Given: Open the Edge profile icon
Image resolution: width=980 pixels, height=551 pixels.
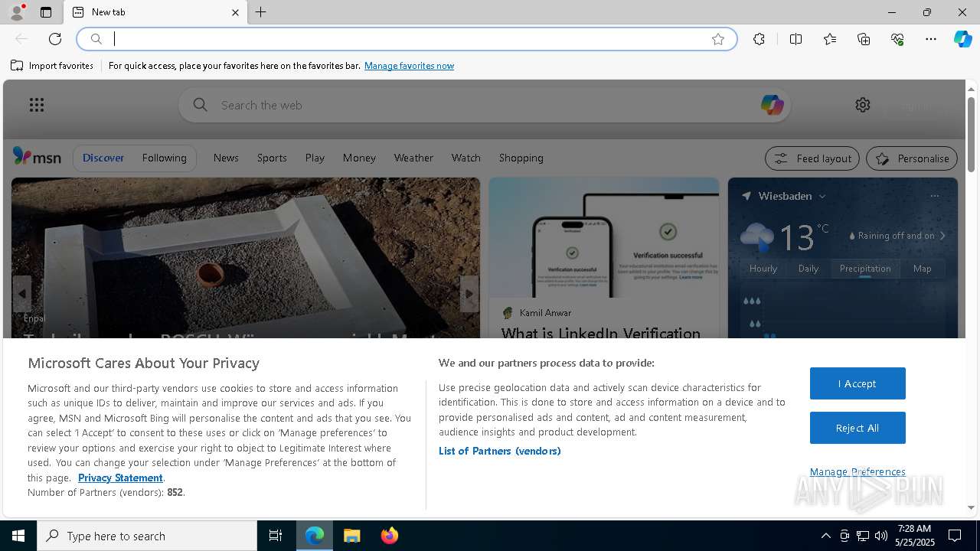Looking at the screenshot, I should pyautogui.click(x=16, y=12).
